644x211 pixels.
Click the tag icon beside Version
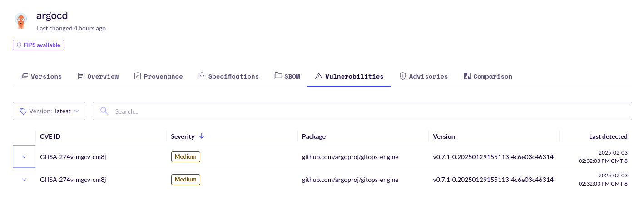[x=23, y=111]
